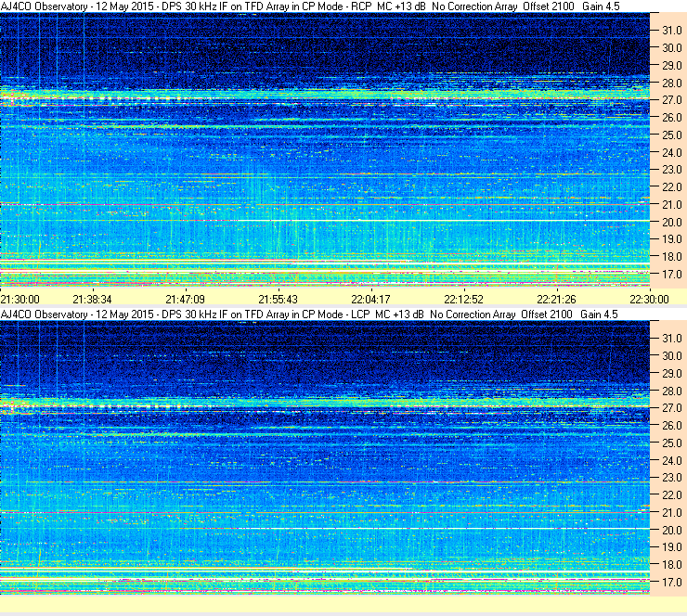Pick the 24.0 tick label on LCP axis
687x616 pixels.
(671, 460)
